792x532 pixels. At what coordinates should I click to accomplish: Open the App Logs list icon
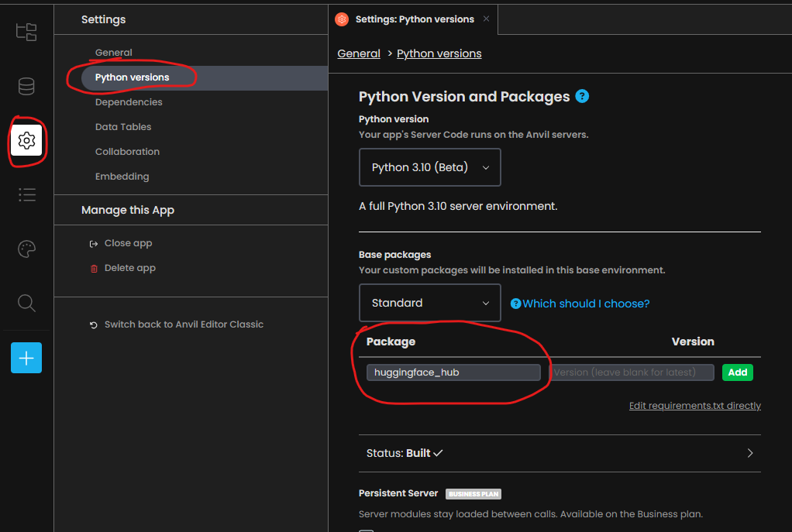point(26,194)
